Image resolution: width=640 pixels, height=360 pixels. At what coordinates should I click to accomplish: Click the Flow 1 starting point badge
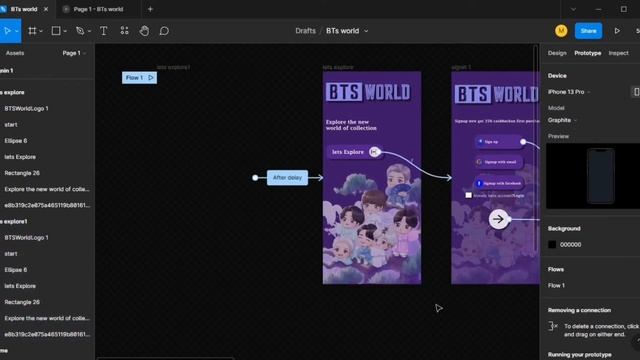[139, 78]
